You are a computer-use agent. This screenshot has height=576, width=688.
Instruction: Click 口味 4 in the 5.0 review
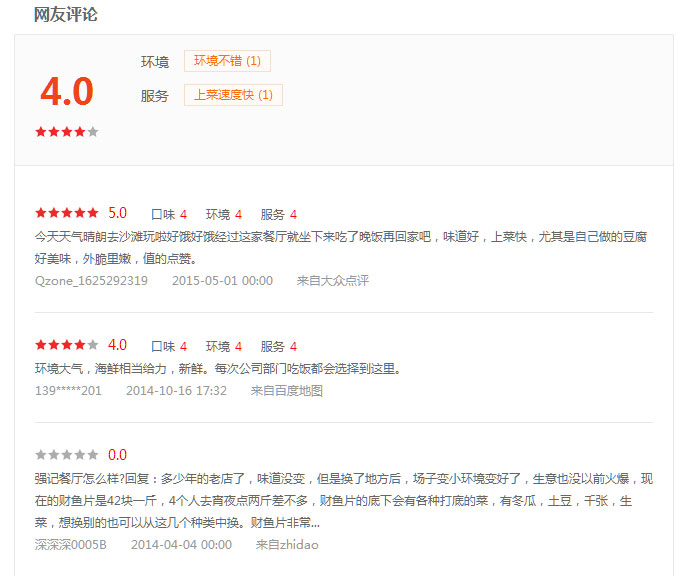pyautogui.click(x=169, y=215)
